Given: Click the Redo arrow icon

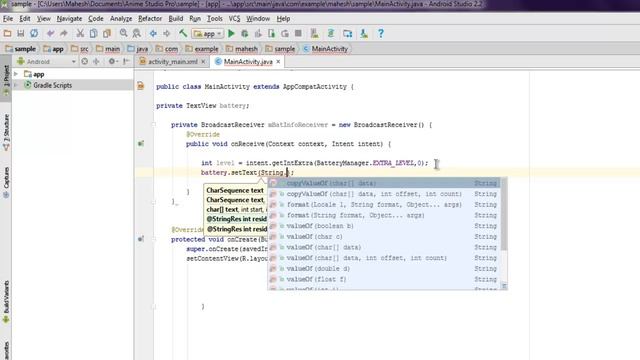Looking at the screenshot, I should 64,33.
